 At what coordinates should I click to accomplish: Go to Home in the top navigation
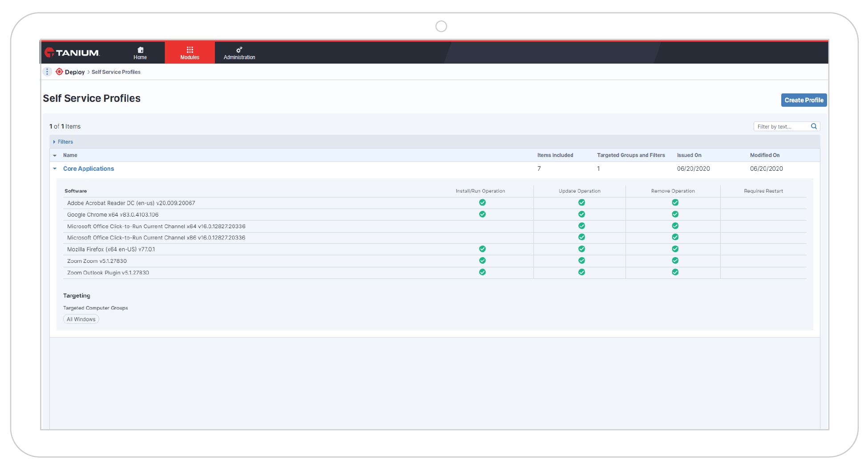pos(140,53)
